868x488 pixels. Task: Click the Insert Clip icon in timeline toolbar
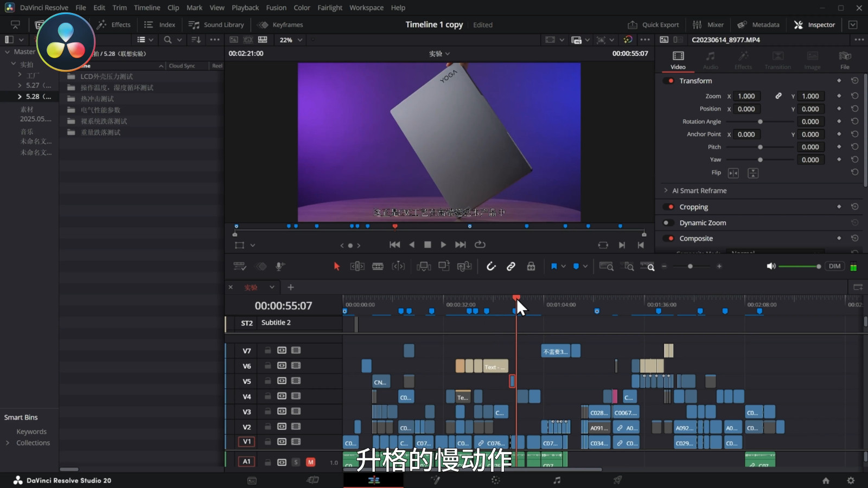tap(424, 266)
